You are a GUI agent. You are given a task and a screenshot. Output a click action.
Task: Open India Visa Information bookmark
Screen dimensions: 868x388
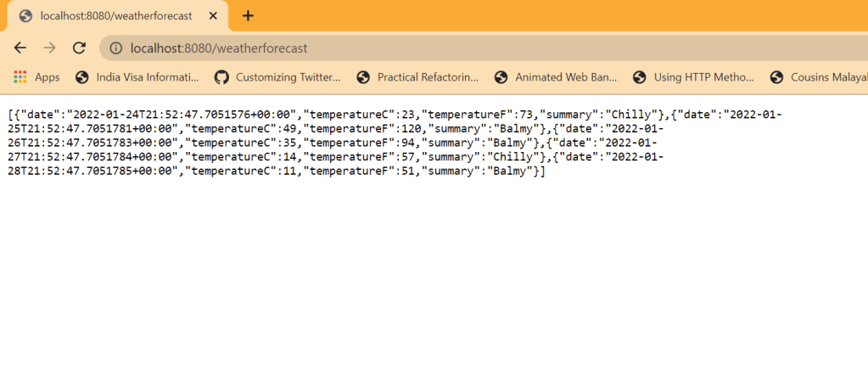coord(137,77)
